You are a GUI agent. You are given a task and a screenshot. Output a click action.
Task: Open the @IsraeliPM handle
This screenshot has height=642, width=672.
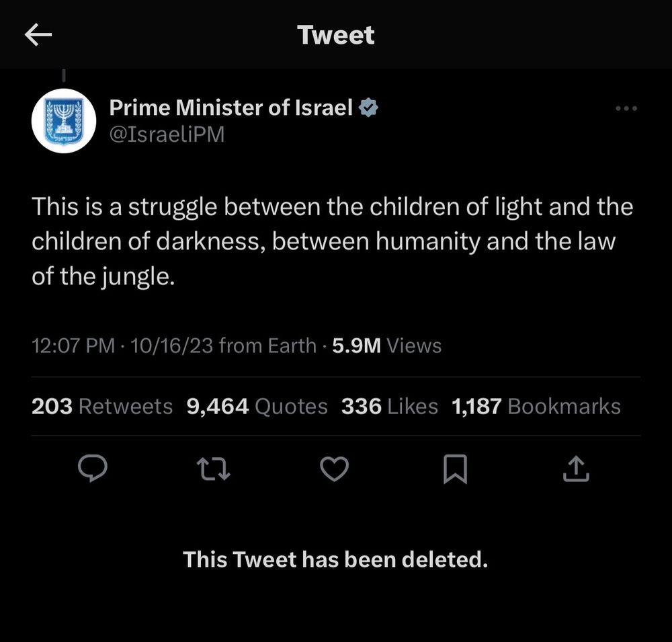(167, 134)
